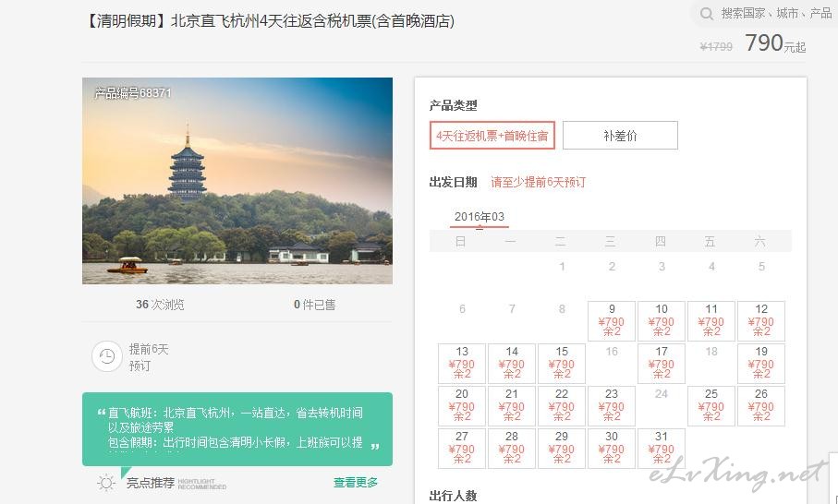
Task: Choose departure date March 28
Action: 512,449
